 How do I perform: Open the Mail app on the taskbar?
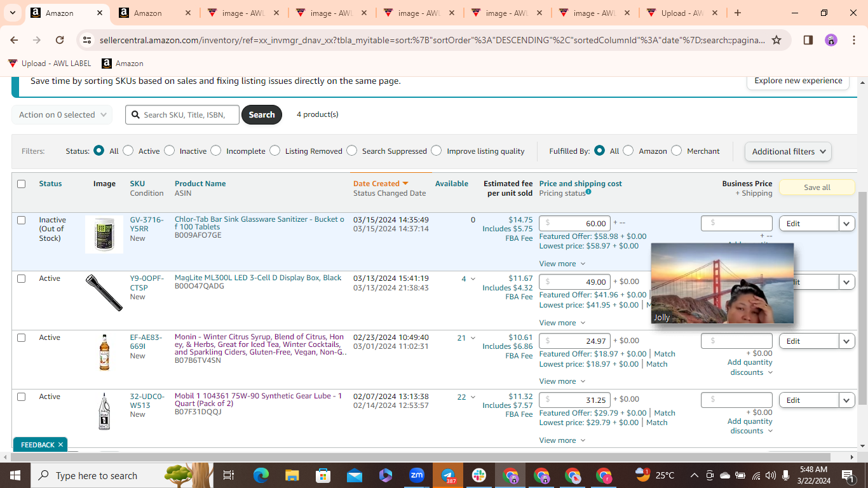tap(355, 475)
